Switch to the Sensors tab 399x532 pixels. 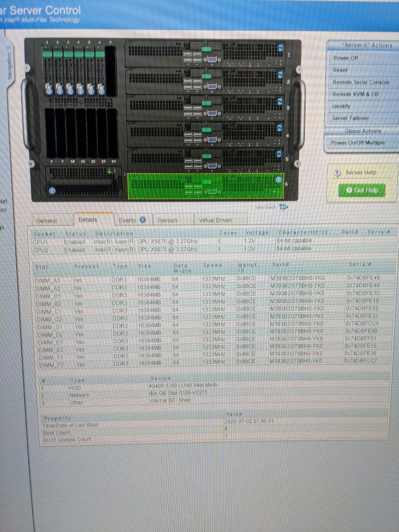pyautogui.click(x=168, y=220)
